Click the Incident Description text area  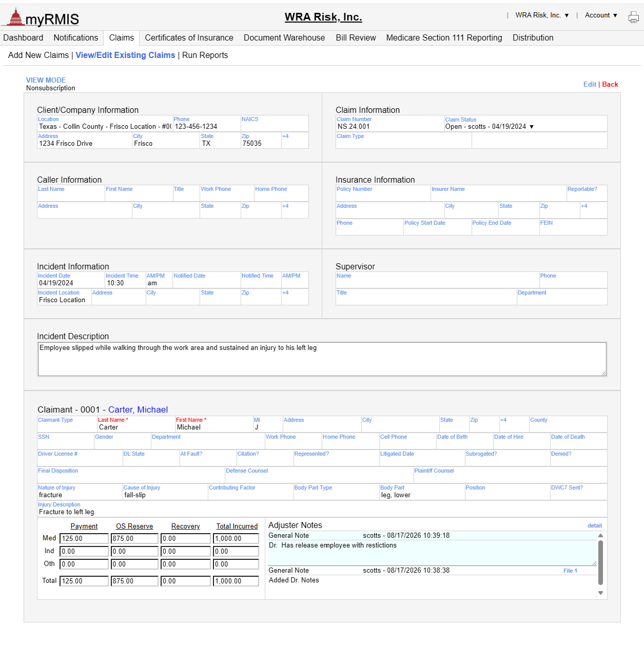322,359
